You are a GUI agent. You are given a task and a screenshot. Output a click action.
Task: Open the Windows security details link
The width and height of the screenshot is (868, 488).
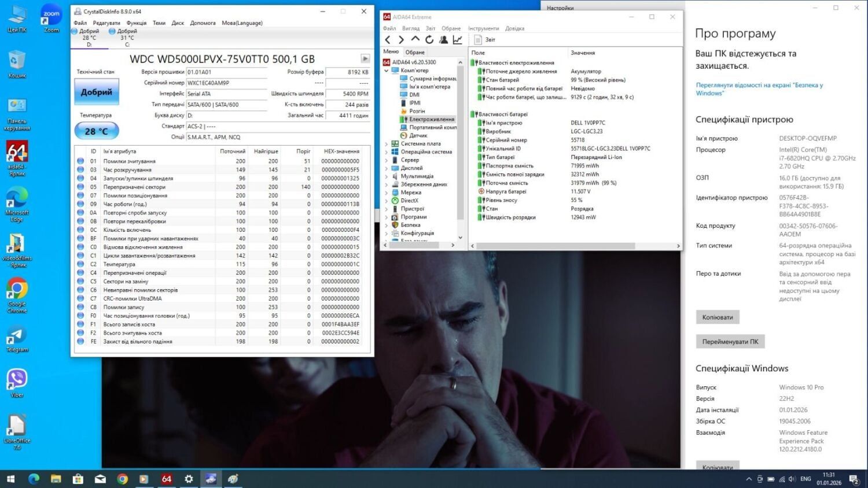pyautogui.click(x=759, y=89)
